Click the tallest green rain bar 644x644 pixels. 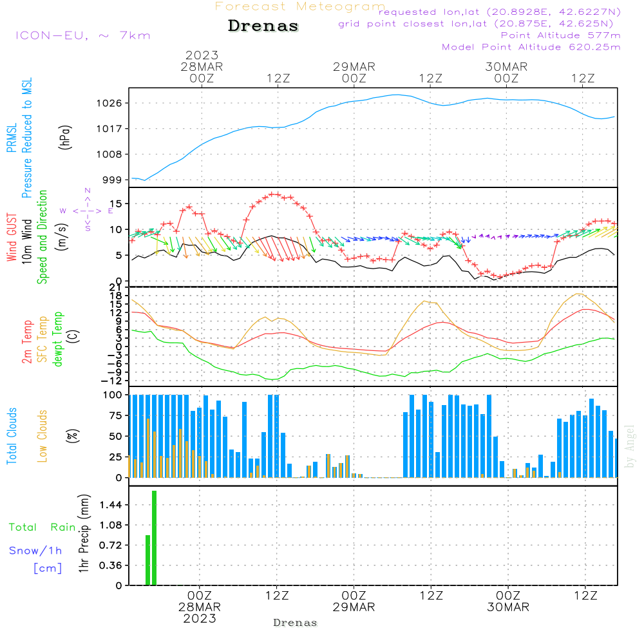pyautogui.click(x=155, y=538)
